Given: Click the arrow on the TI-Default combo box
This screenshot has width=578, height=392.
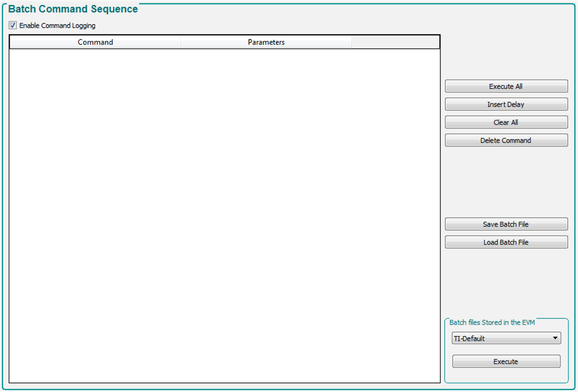Looking at the screenshot, I should [x=555, y=339].
